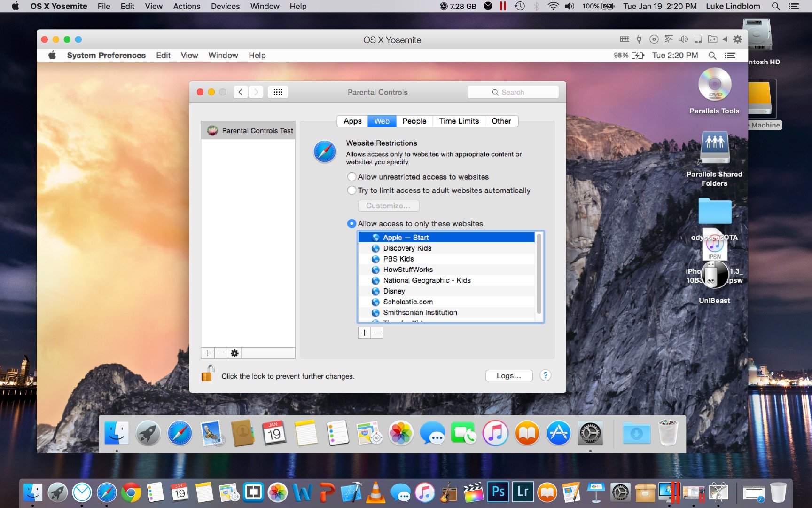Launch Photoshop from the host dock

coord(498,492)
